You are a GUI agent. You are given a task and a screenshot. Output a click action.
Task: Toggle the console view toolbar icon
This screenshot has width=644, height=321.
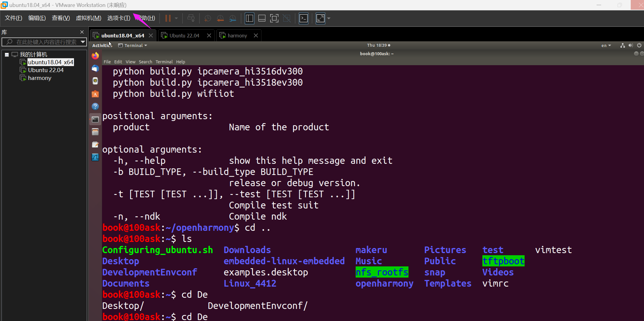click(303, 18)
